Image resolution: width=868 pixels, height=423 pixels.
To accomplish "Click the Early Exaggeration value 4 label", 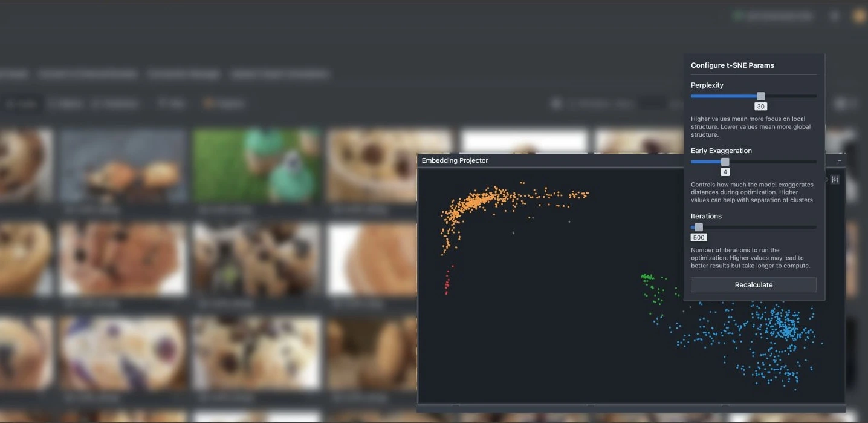I will coord(725,172).
